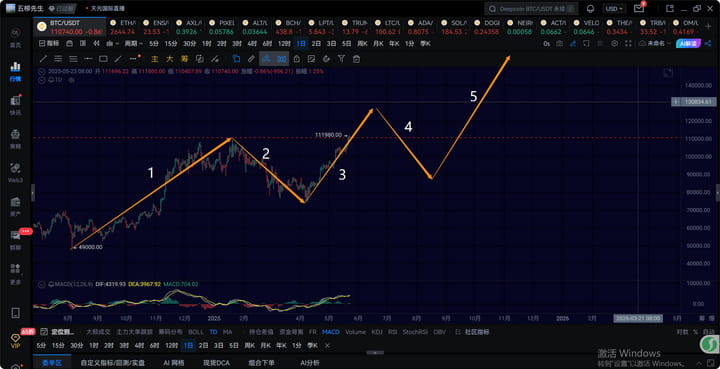Click the search box for trading pairs
The height and width of the screenshot is (369, 720).
[531, 9]
